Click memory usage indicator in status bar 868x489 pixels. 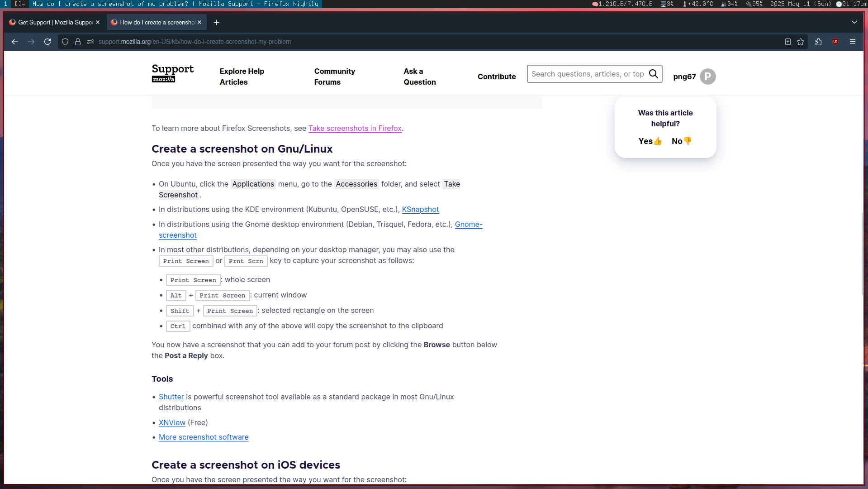pyautogui.click(x=622, y=4)
